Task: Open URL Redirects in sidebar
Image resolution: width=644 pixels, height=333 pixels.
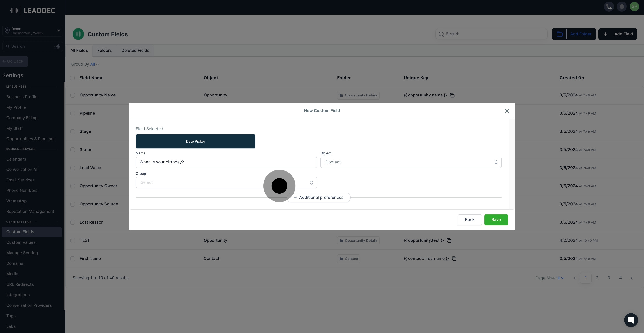Action: point(20,284)
